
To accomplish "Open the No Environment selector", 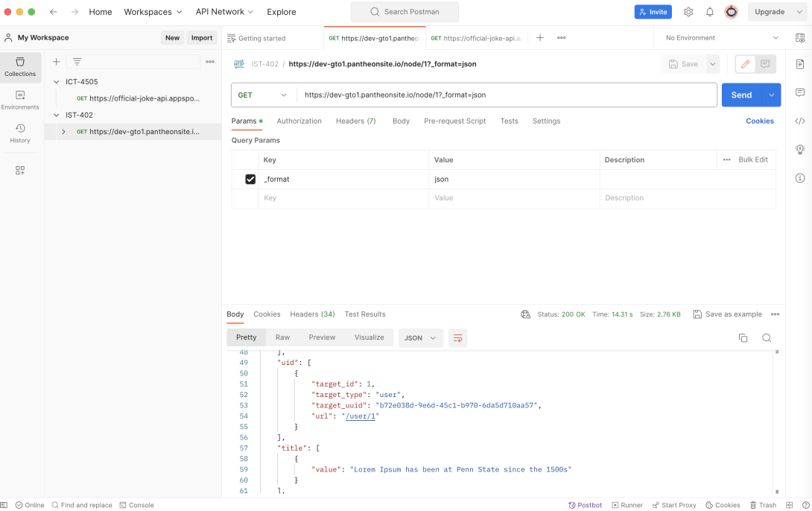I will pyautogui.click(x=721, y=38).
